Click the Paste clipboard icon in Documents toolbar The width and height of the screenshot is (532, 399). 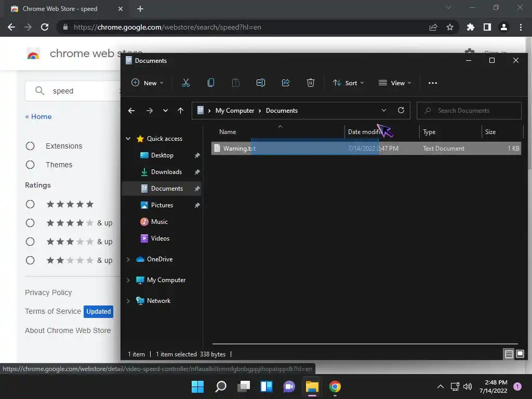tap(235, 83)
